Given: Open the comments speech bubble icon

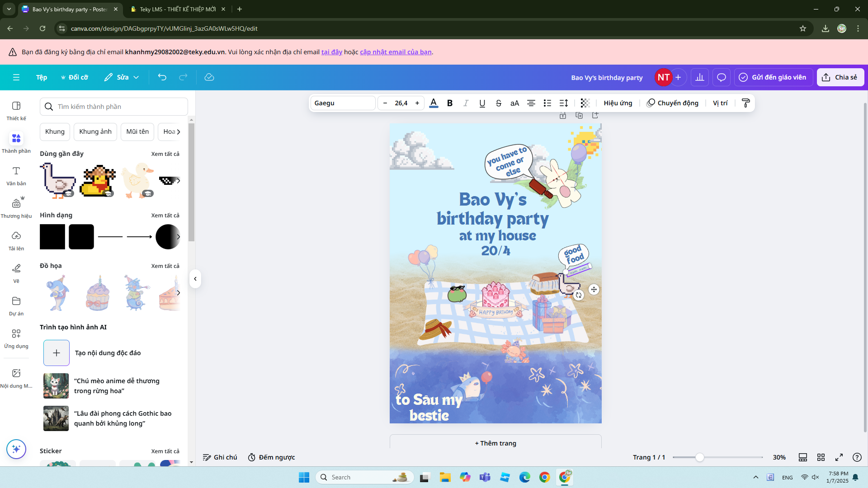Looking at the screenshot, I should [x=722, y=77].
